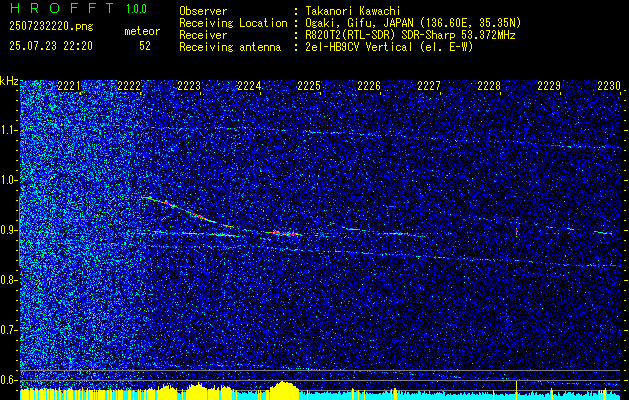Image resolution: width=629 pixels, height=400 pixels.
Task: Click the 2224 time marker
Action: (x=249, y=86)
